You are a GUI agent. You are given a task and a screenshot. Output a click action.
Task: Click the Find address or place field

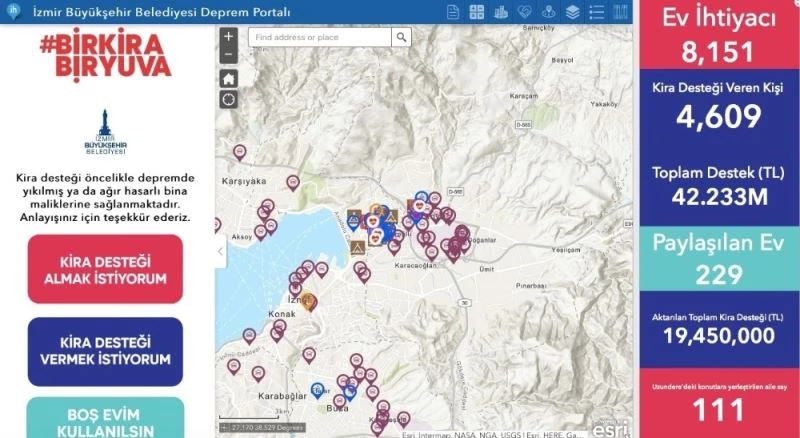click(x=320, y=37)
